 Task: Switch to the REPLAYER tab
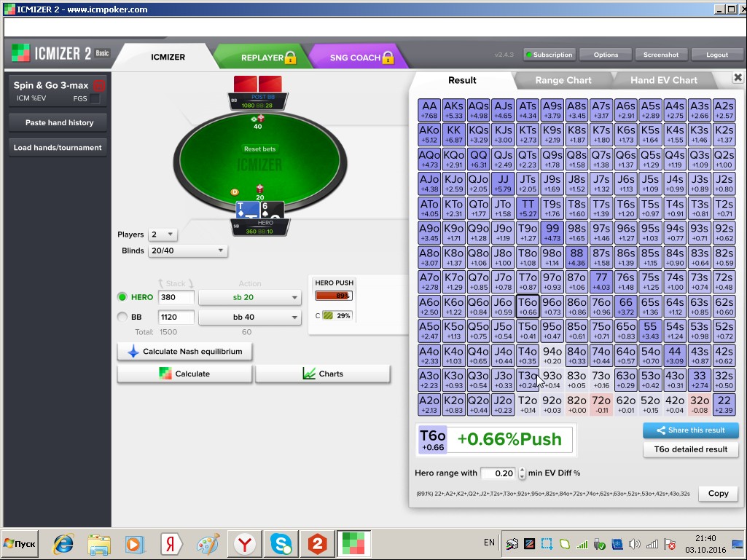point(262,58)
